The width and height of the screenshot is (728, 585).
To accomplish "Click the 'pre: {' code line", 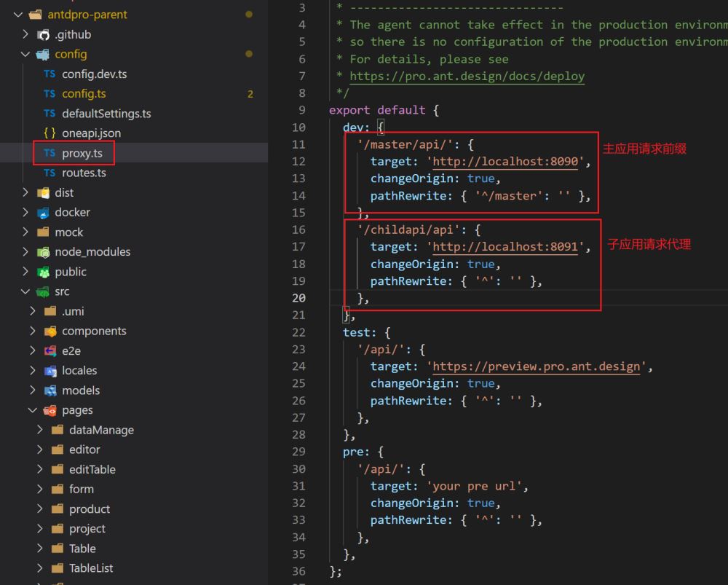I will [x=363, y=452].
